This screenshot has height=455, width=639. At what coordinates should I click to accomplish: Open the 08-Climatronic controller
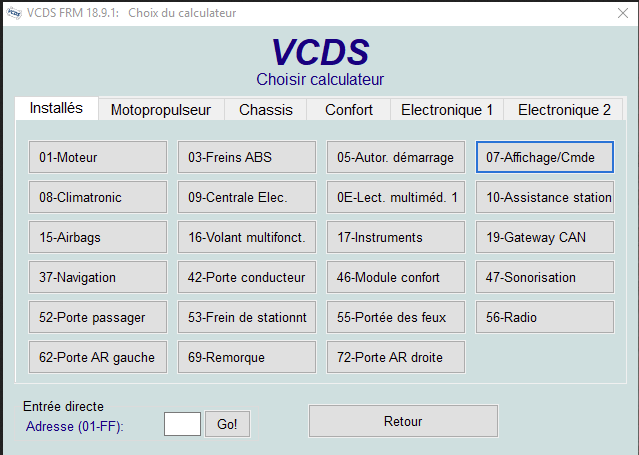pyautogui.click(x=98, y=197)
